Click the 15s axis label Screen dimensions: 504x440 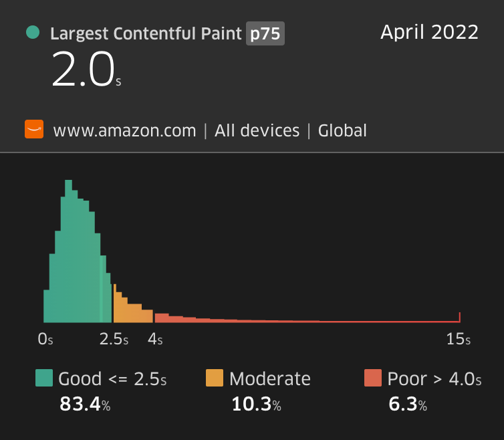[459, 340]
